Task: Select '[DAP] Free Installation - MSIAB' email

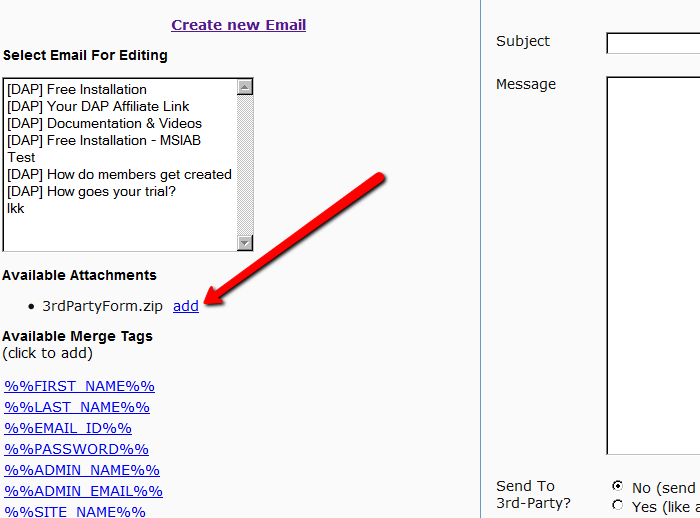Action: tap(104, 141)
